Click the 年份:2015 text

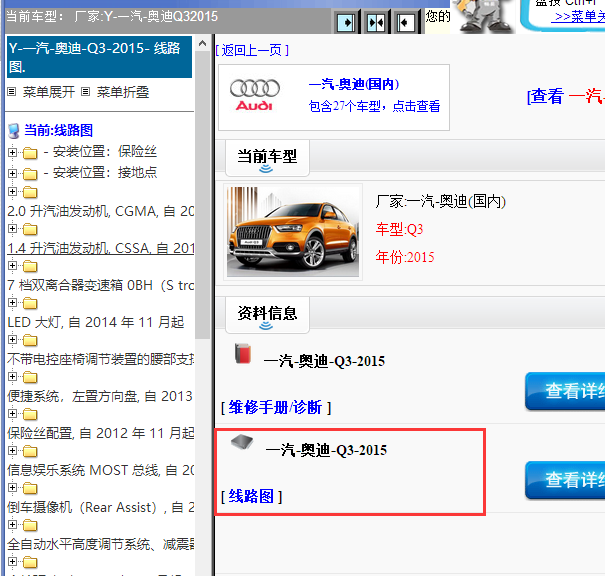click(x=405, y=257)
